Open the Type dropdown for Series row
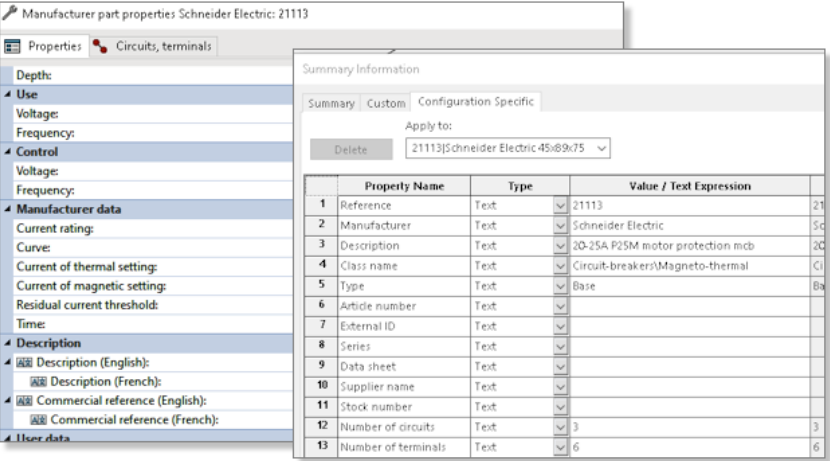This screenshot has height=461, width=830. point(560,346)
